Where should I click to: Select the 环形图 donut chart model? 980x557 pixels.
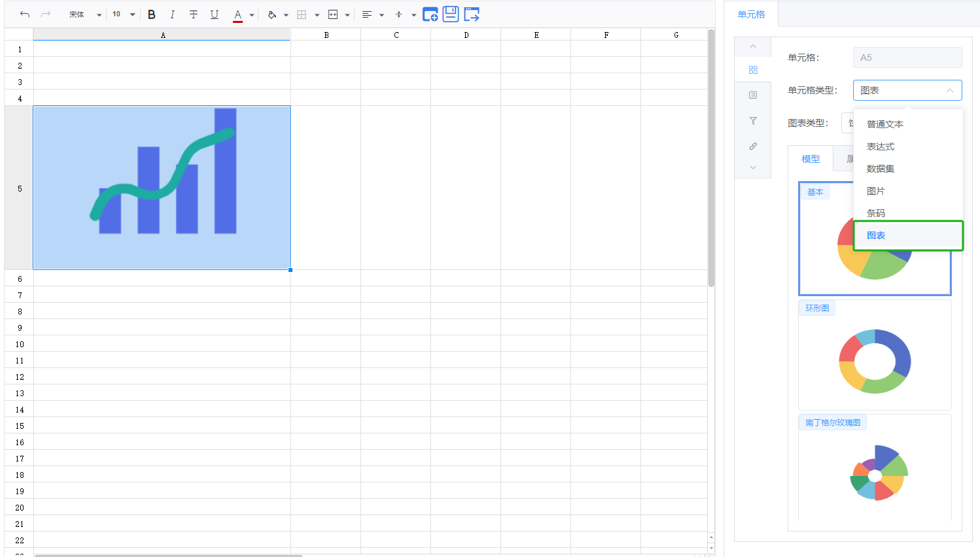(x=875, y=355)
